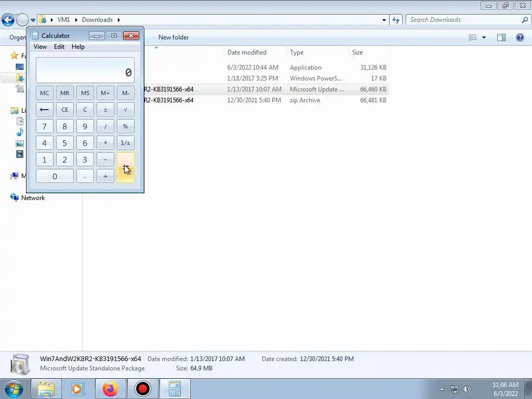Click the square root button

(126, 110)
